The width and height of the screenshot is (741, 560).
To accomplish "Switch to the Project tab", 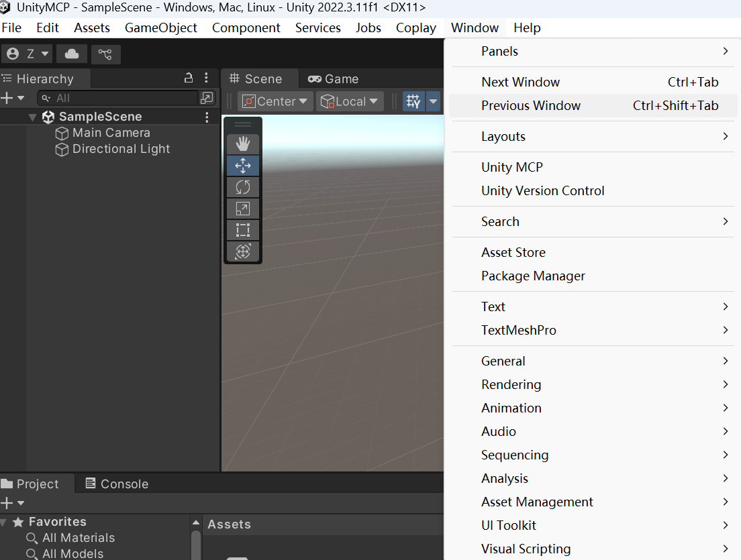I will (x=37, y=484).
